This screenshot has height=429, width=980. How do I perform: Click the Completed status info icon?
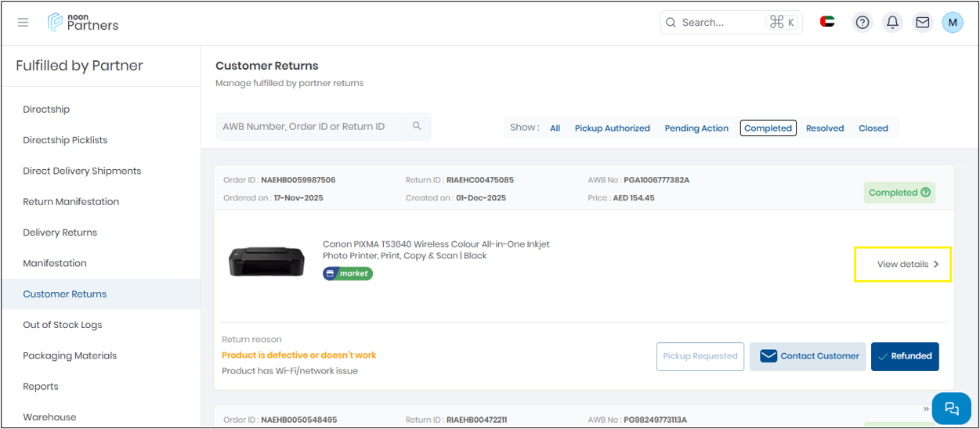[x=926, y=193]
